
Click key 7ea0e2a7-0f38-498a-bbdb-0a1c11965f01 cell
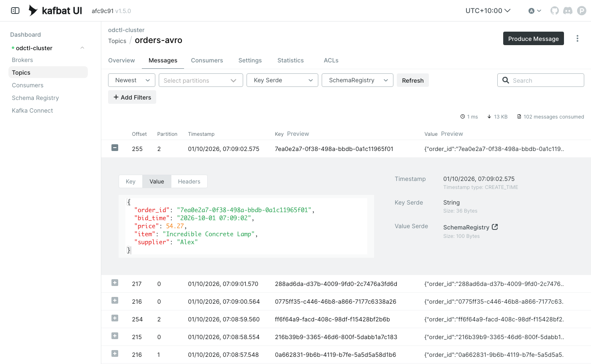[334, 149]
